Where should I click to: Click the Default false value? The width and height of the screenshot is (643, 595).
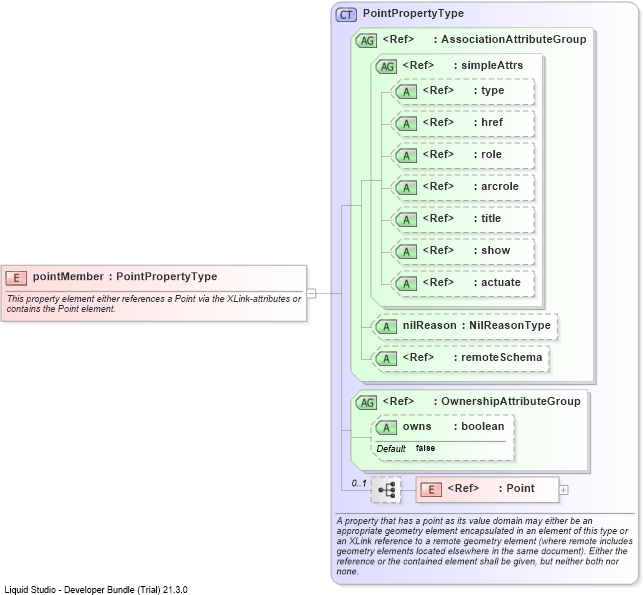(425, 448)
